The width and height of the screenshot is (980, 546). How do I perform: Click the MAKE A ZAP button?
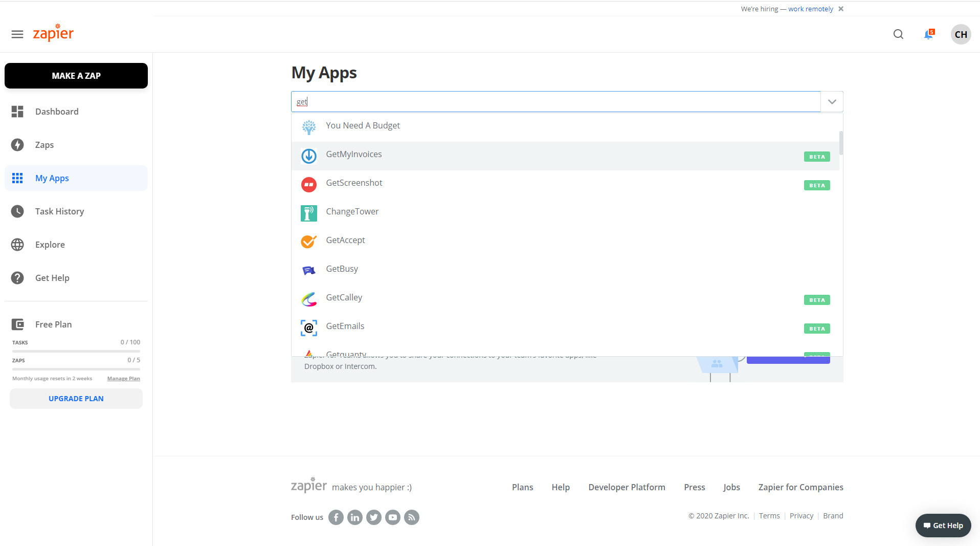(76, 76)
